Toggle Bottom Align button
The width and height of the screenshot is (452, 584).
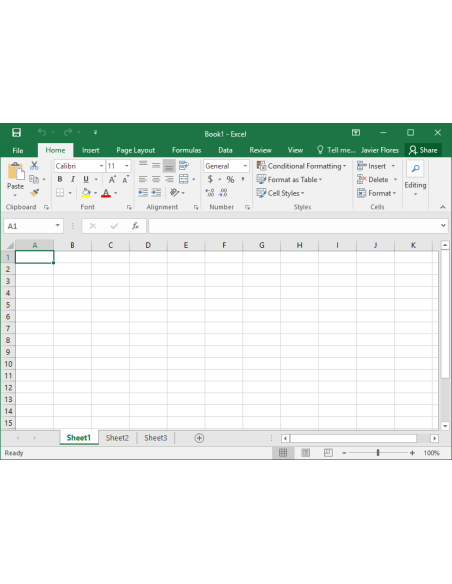pyautogui.click(x=169, y=166)
